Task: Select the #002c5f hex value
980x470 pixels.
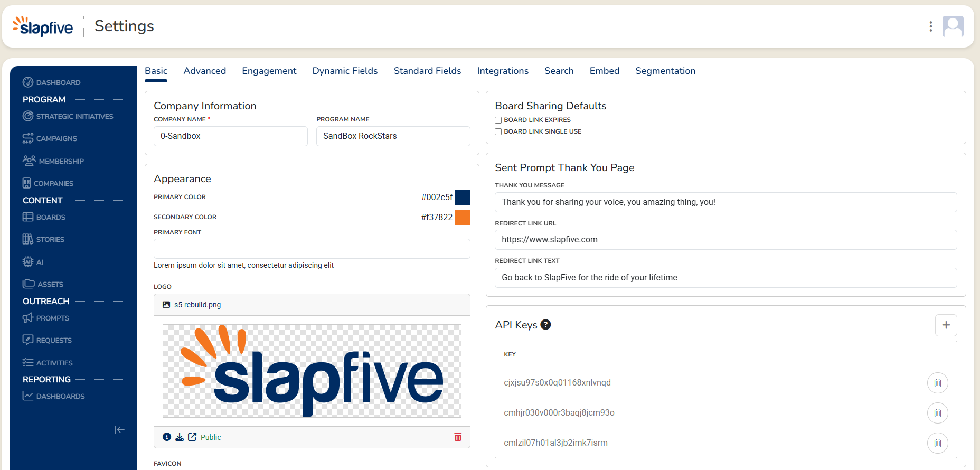Action: point(437,198)
